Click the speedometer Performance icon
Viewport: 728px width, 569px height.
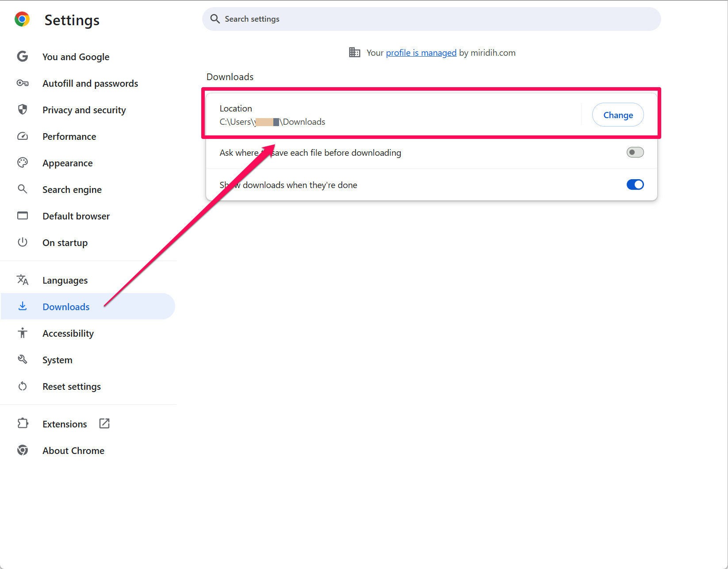click(x=23, y=136)
